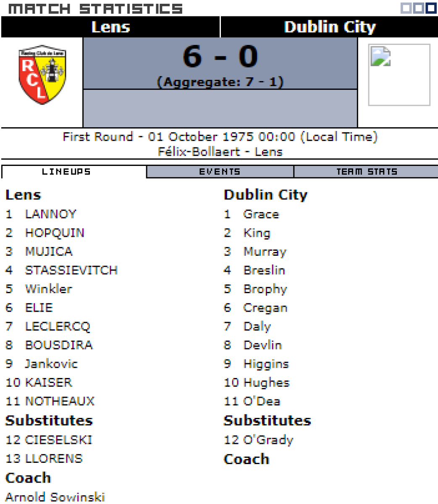Image resolution: width=438 pixels, height=504 pixels.
Task: Click the dark blue square header icon
Action: pos(431,8)
